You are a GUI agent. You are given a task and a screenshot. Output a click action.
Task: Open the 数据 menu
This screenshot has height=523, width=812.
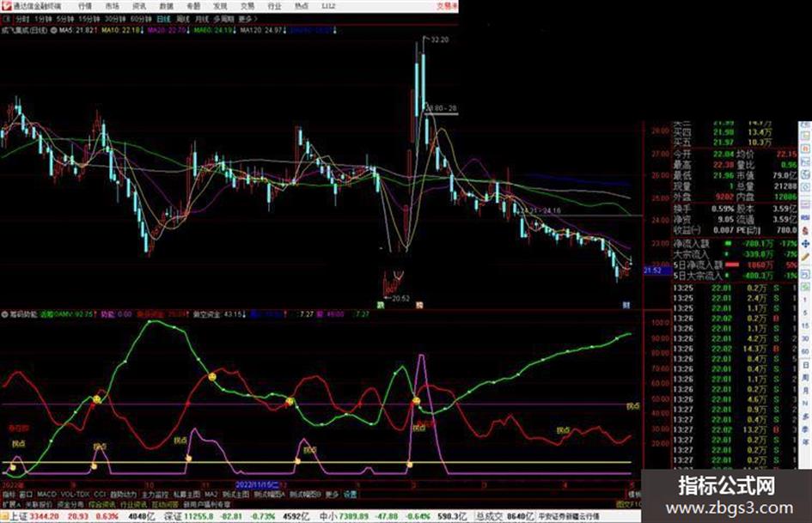(x=166, y=6)
